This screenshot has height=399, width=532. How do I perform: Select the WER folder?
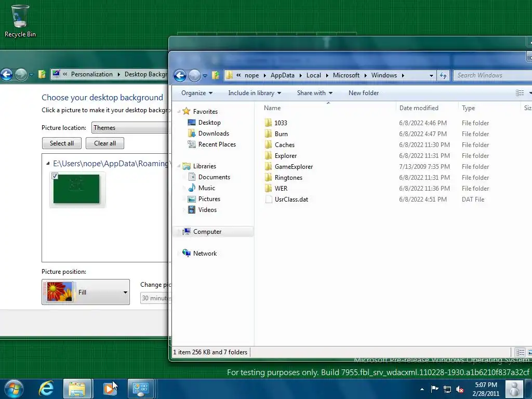pos(281,188)
